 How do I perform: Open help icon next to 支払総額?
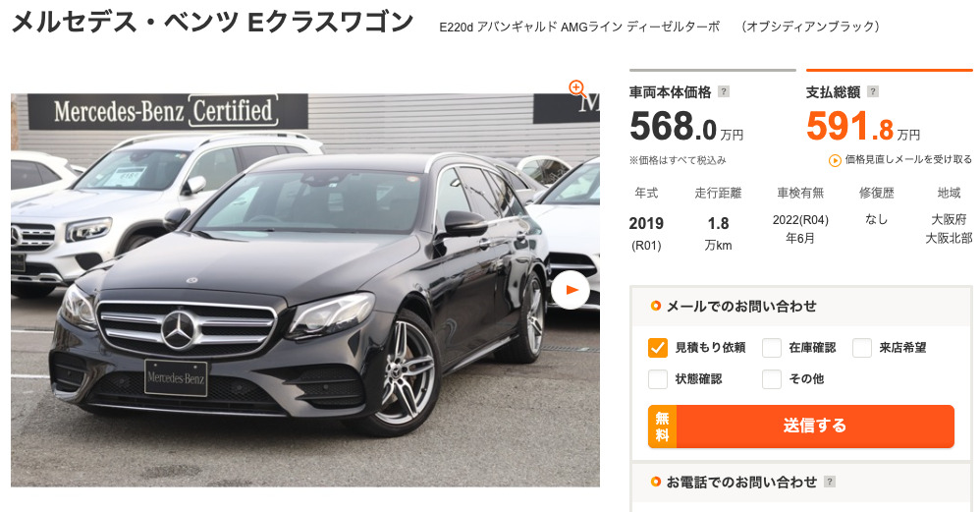pyautogui.click(x=873, y=91)
